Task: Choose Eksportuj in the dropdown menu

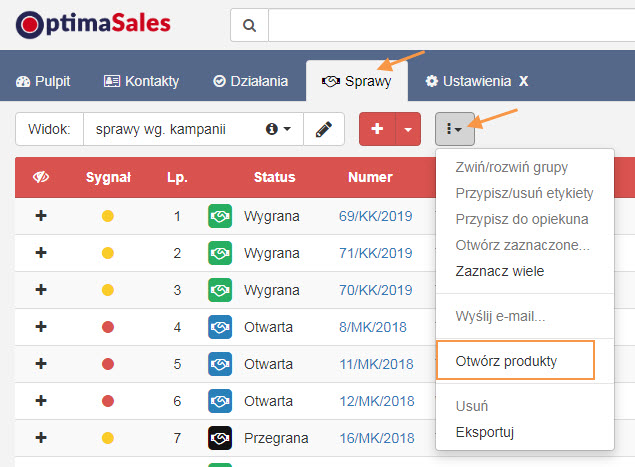Action: click(484, 432)
